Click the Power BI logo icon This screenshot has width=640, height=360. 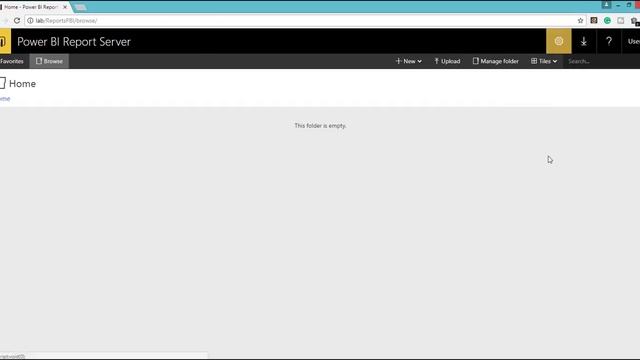tap(4, 41)
